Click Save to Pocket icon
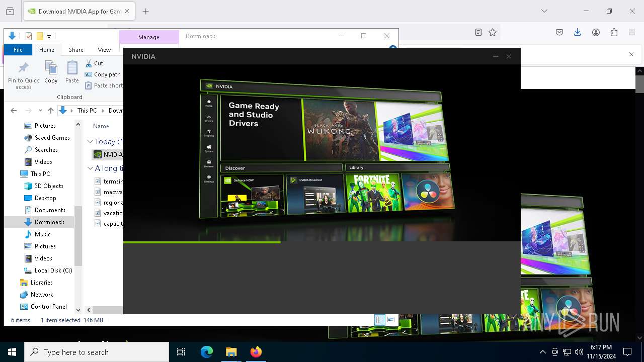 click(559, 32)
